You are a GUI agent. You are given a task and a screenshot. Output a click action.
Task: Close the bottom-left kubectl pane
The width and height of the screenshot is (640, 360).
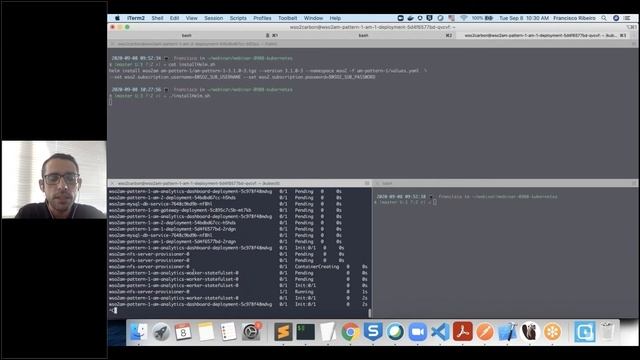click(112, 183)
